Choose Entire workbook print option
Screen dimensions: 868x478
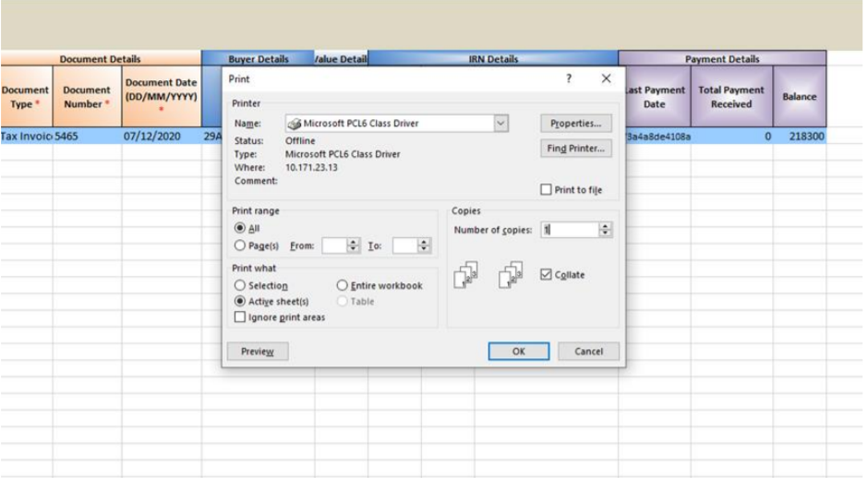(342, 285)
